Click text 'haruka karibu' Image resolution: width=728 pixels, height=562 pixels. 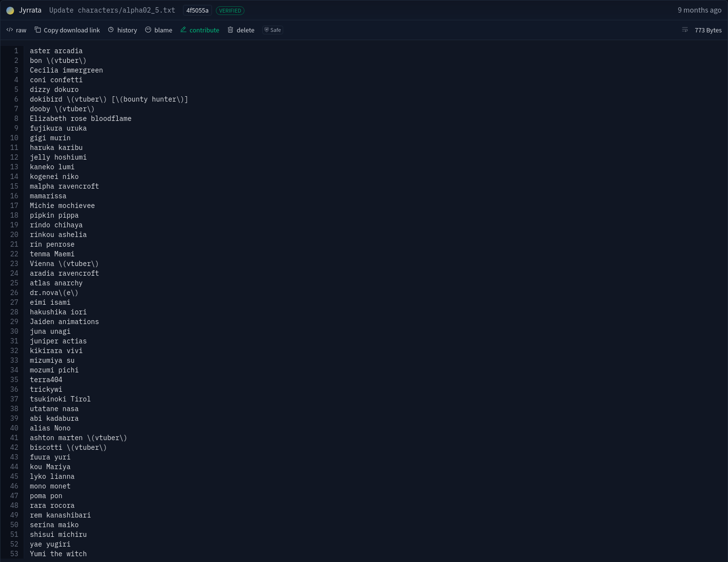[x=56, y=148]
